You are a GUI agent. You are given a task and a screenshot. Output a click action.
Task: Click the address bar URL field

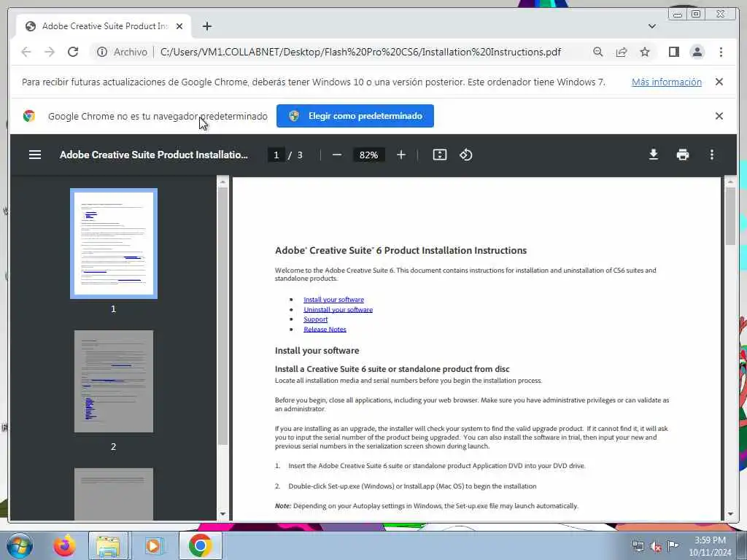click(x=360, y=52)
